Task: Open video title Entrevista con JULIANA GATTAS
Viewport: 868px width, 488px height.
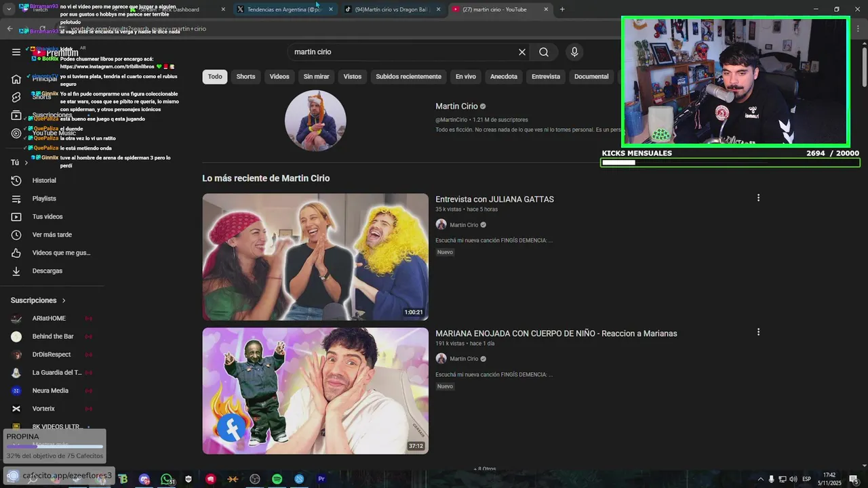Action: (x=494, y=199)
